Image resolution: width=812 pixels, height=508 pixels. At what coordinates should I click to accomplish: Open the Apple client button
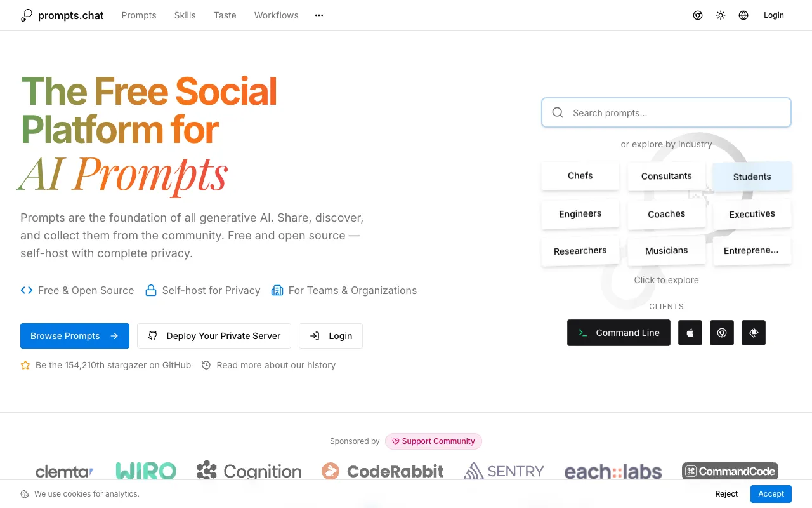(690, 333)
